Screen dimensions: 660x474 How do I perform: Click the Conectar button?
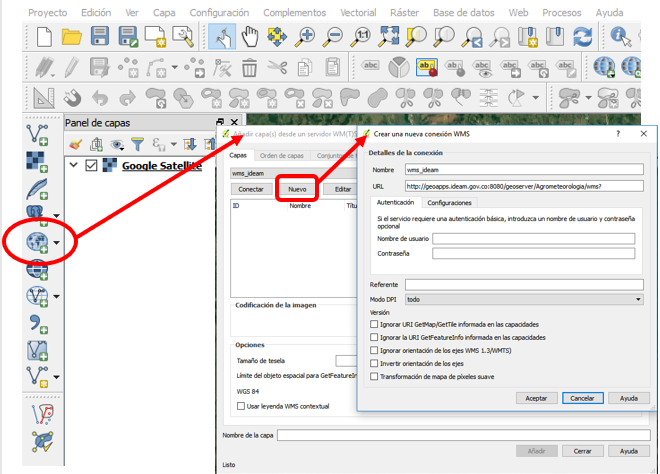click(251, 189)
